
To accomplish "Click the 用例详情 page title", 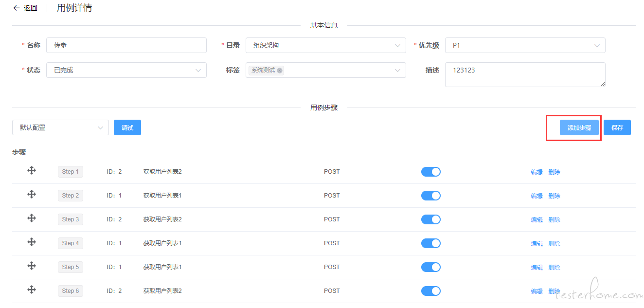I will coord(74,8).
